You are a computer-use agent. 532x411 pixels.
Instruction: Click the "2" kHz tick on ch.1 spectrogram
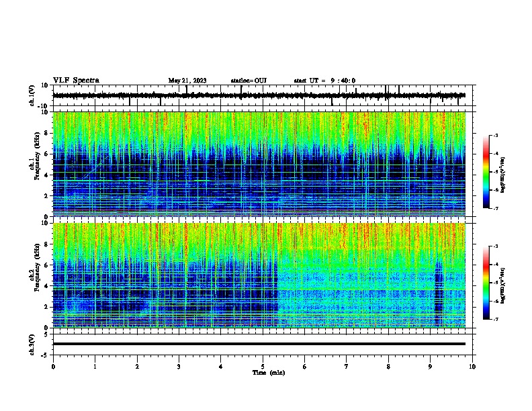[x=46, y=195]
